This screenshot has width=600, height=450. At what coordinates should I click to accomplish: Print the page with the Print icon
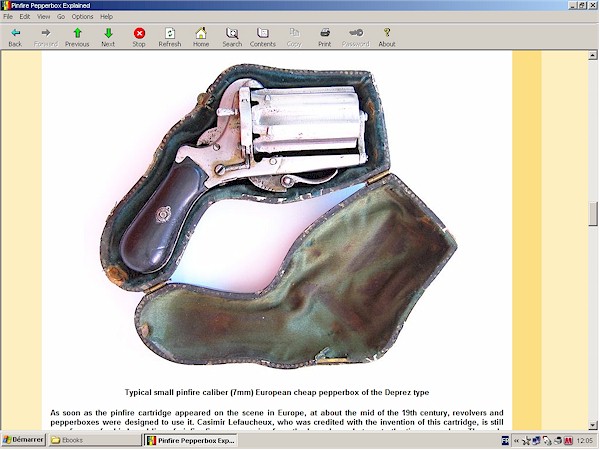[x=325, y=33]
